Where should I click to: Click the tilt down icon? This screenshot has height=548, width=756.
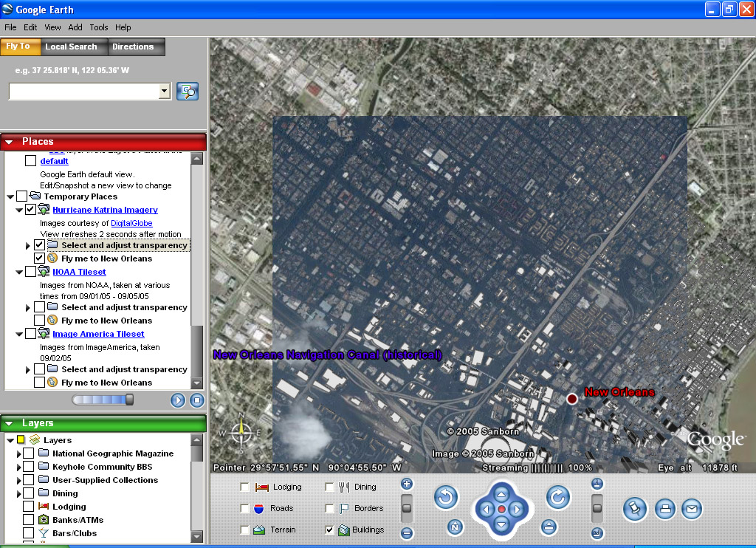click(x=597, y=533)
